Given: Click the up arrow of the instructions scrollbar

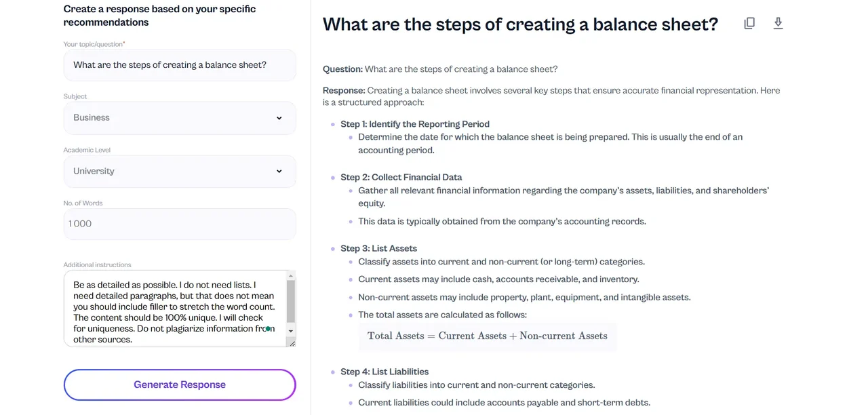Looking at the screenshot, I should (291, 275).
